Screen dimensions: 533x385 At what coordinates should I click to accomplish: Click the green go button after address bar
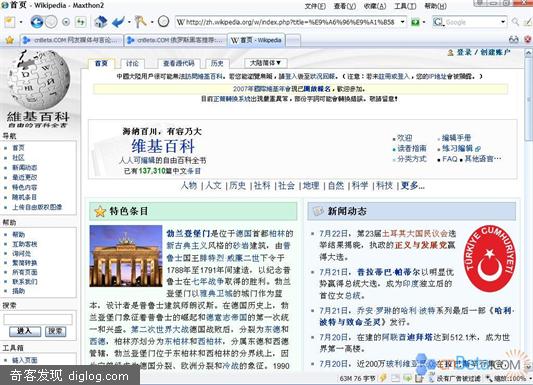tap(415, 22)
